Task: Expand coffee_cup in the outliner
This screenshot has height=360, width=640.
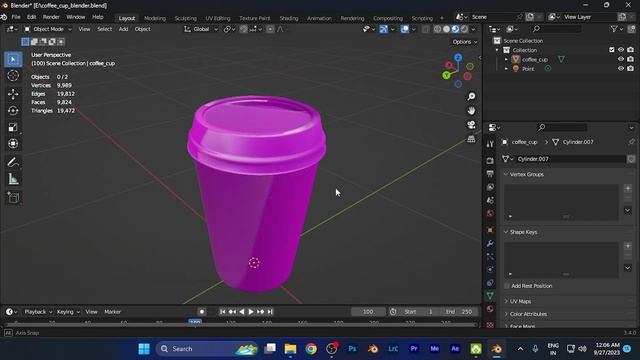Action: [x=506, y=60]
